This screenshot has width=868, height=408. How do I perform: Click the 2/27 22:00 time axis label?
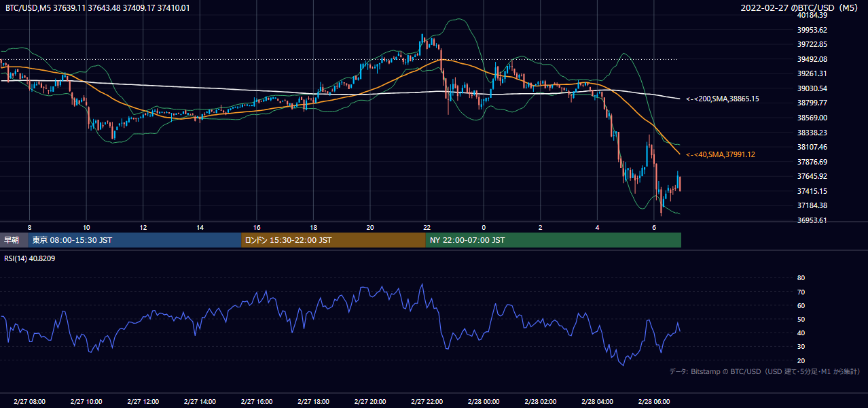tap(427, 401)
